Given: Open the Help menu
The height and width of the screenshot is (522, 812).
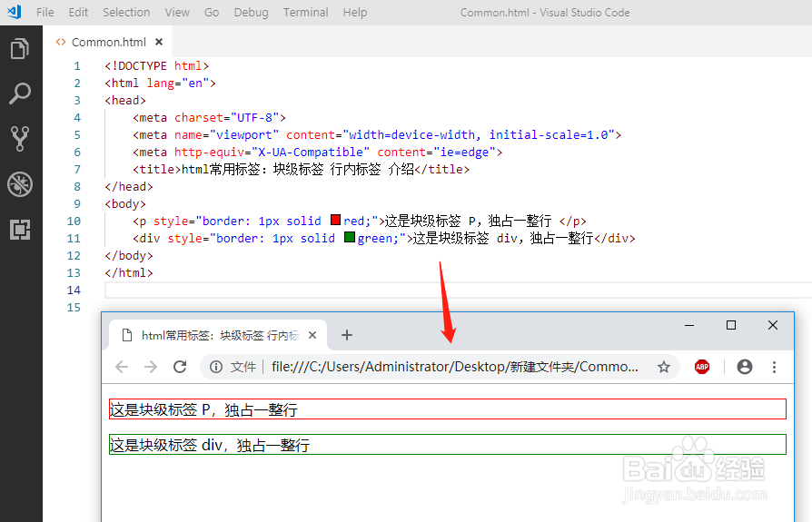Looking at the screenshot, I should [355, 12].
